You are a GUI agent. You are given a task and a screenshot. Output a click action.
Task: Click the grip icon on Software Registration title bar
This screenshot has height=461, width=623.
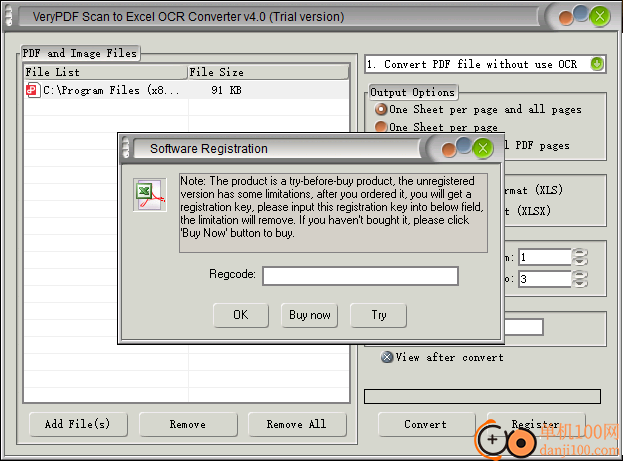click(126, 148)
